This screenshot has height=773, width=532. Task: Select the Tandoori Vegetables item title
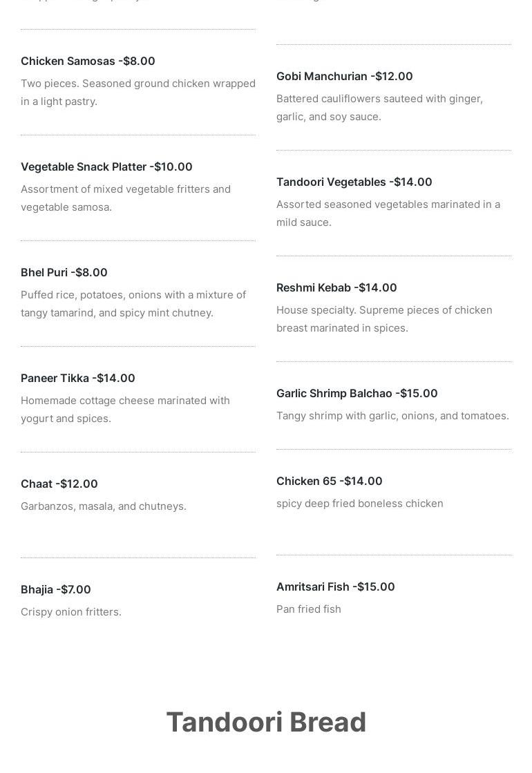click(354, 182)
